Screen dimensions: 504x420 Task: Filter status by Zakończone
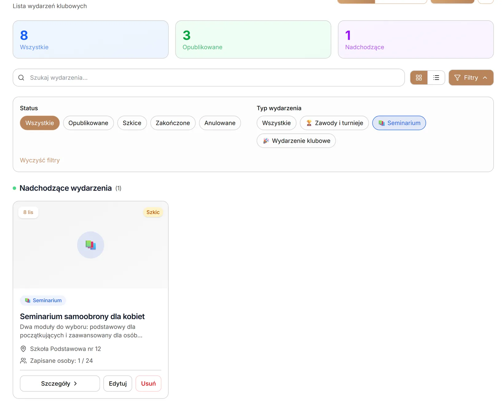click(173, 123)
